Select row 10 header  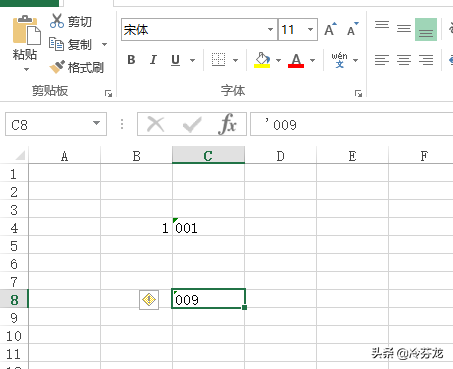click(x=14, y=336)
